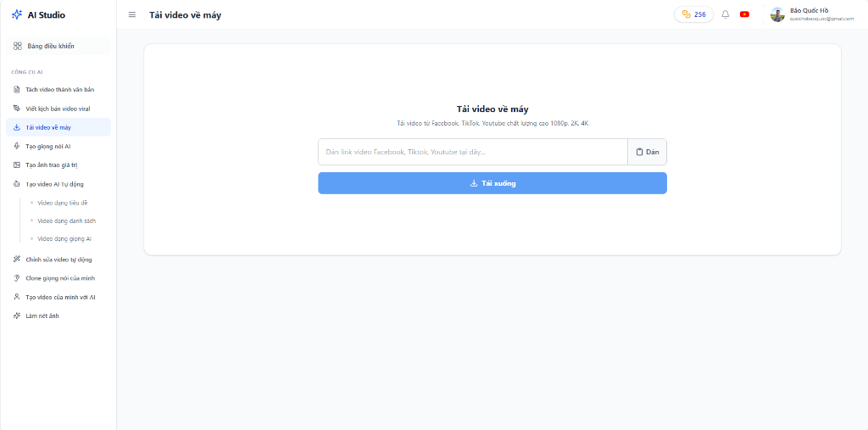Click the coin credits icon next to 256
Screen dimensions: 868x430
(x=687, y=14)
